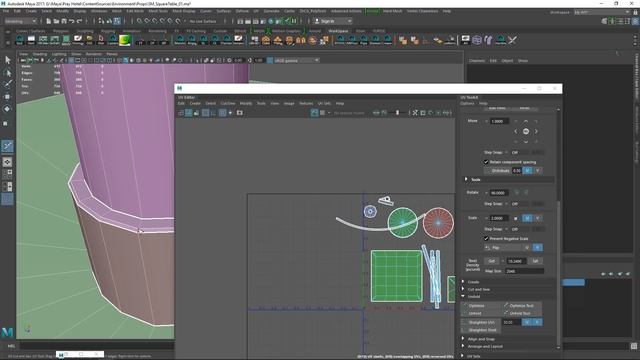Toggle Prevent Negative Scale checkbox

click(x=486, y=238)
